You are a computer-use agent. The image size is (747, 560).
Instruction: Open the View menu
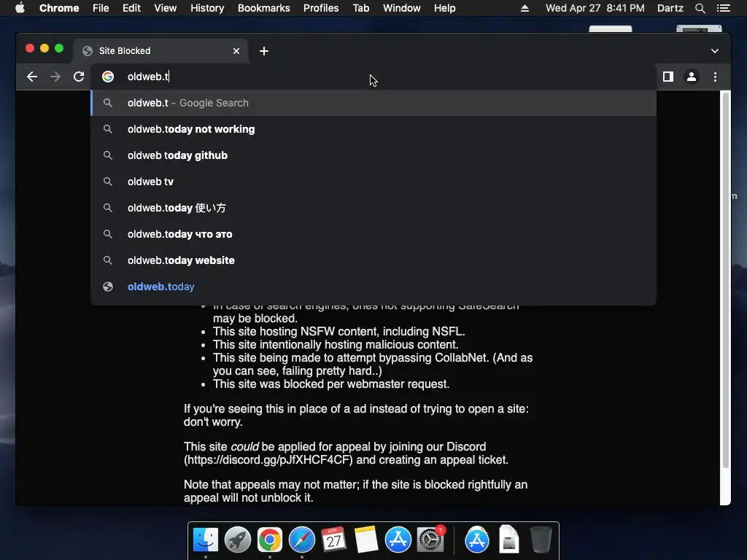click(x=166, y=8)
